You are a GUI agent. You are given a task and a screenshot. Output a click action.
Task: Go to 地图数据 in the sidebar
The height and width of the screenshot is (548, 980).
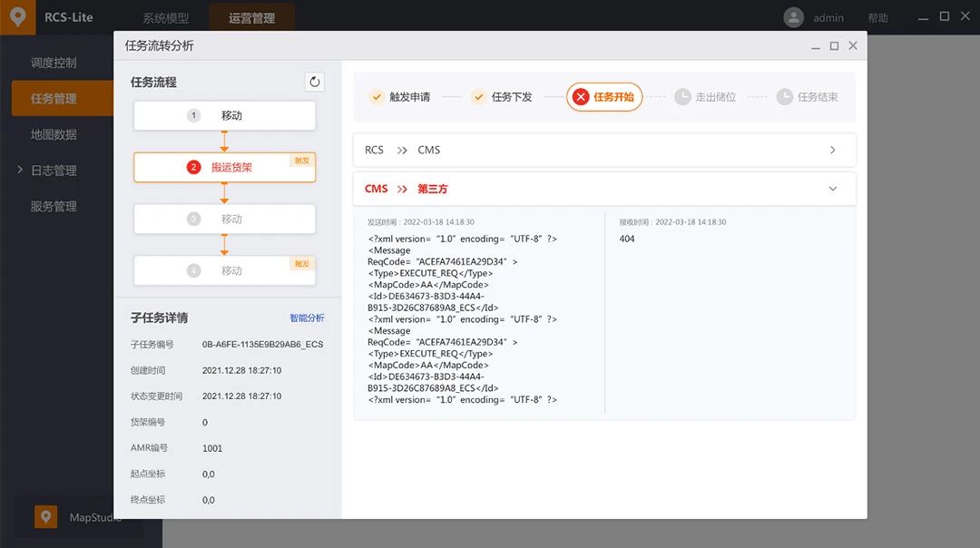[x=54, y=134]
